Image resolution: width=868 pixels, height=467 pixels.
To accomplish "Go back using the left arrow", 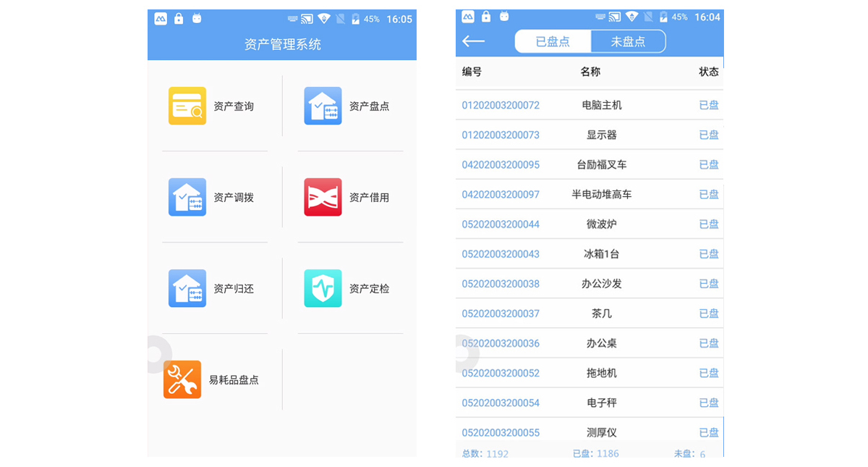I will point(473,41).
